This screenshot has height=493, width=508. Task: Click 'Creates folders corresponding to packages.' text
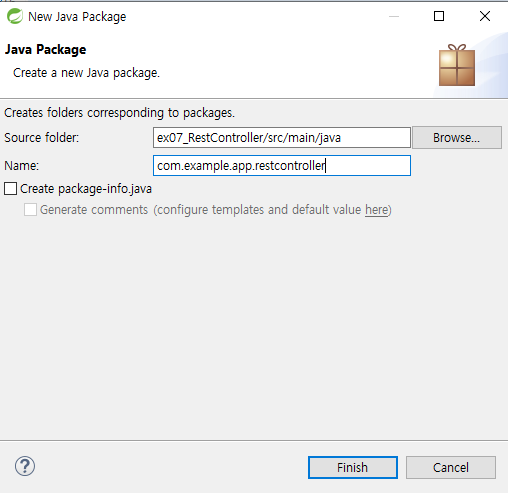coord(119,113)
